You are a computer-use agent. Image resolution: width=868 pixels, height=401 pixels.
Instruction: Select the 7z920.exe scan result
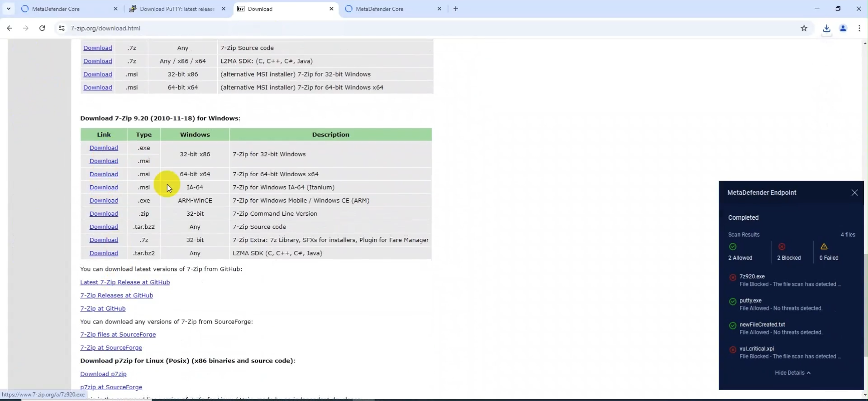pyautogui.click(x=790, y=280)
